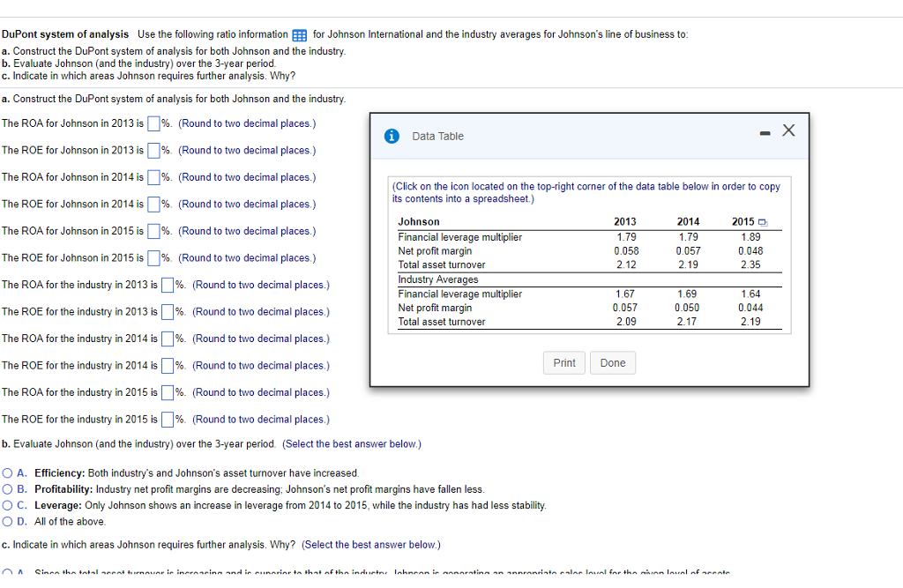Screen dimensions: 903x588
Task: Click the copy-to-spreadsheet icon beside 2015
Action: [x=763, y=222]
